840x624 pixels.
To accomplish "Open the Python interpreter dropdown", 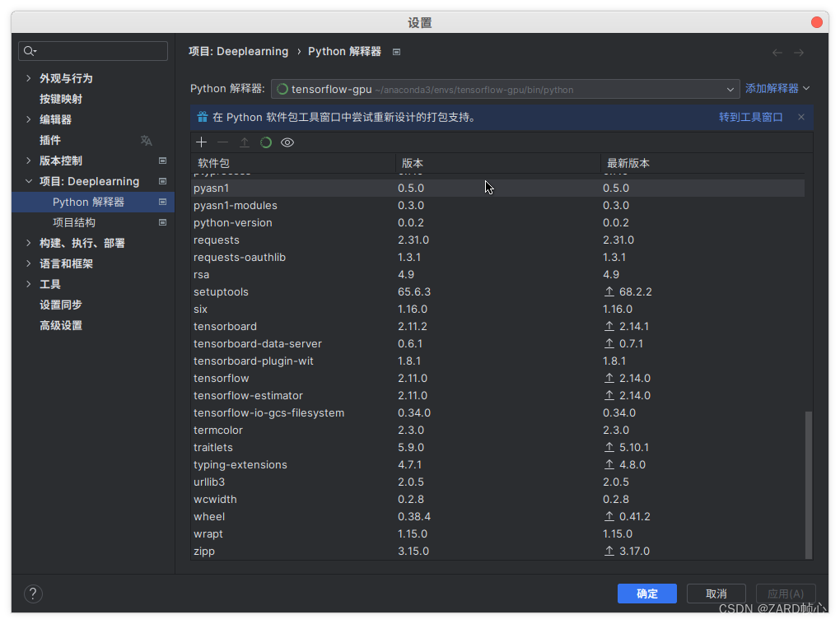I will pos(505,89).
